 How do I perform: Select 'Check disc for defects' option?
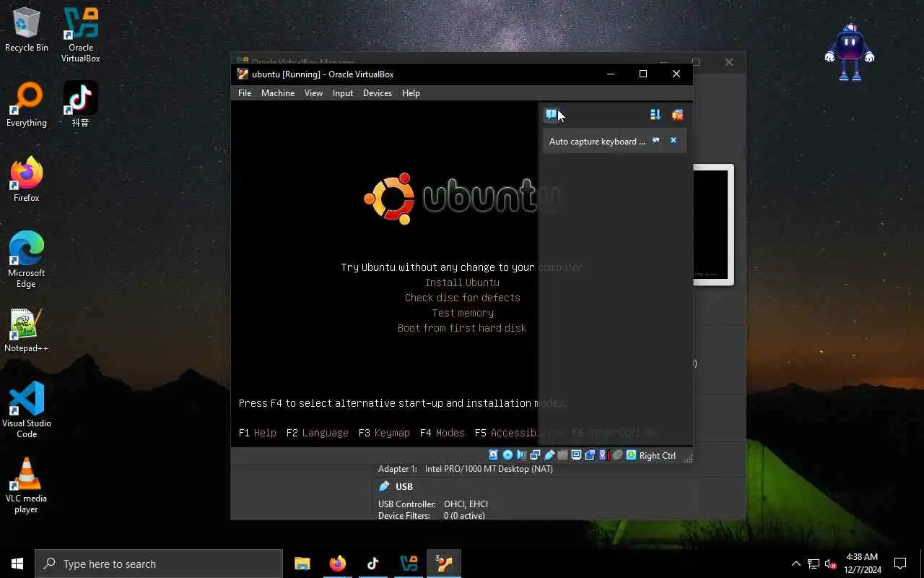462,298
